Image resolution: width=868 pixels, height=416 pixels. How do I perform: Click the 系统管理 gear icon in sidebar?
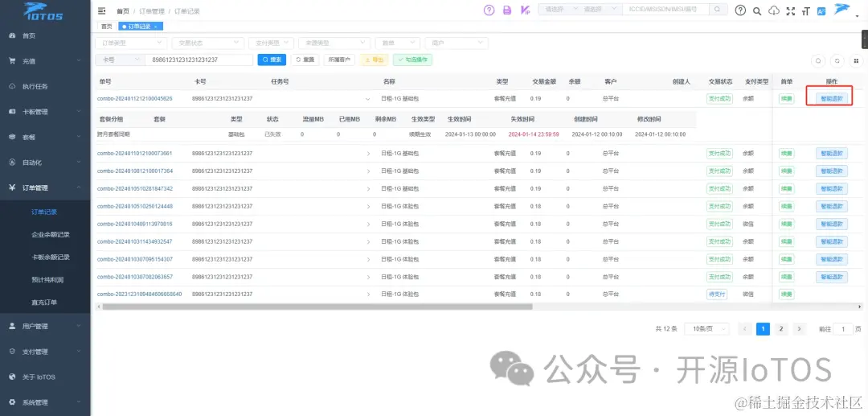tap(11, 402)
